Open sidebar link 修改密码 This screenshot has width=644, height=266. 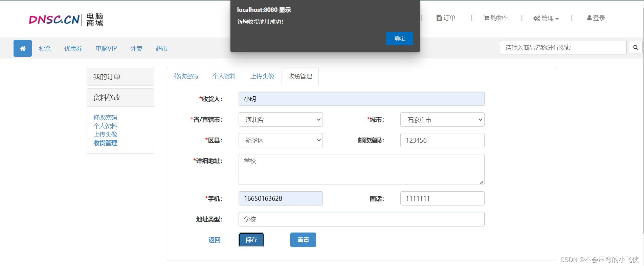coord(105,117)
